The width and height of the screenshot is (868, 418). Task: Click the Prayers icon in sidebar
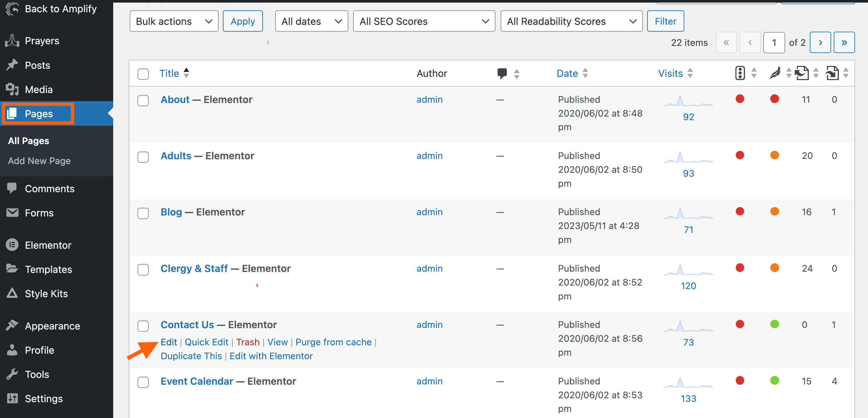coord(12,41)
